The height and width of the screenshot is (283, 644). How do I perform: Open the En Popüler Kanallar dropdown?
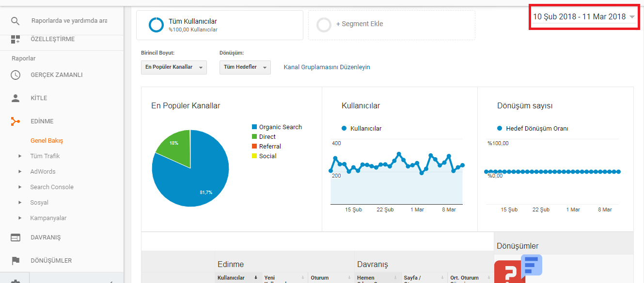174,67
